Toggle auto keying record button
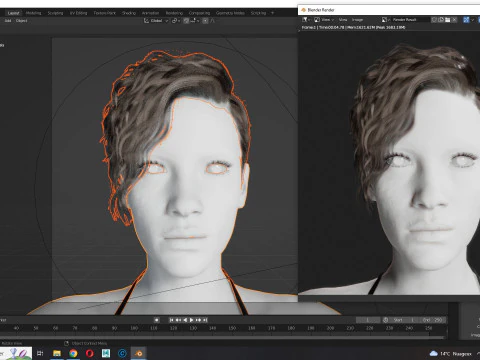This screenshot has width=480, height=360. pos(157,320)
